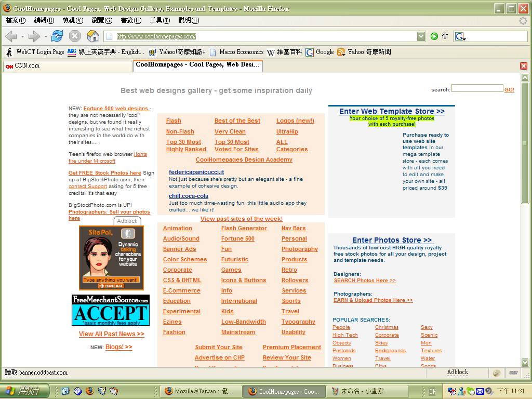Open the Icons & Buttons category
The image size is (532, 399).
(x=244, y=280)
